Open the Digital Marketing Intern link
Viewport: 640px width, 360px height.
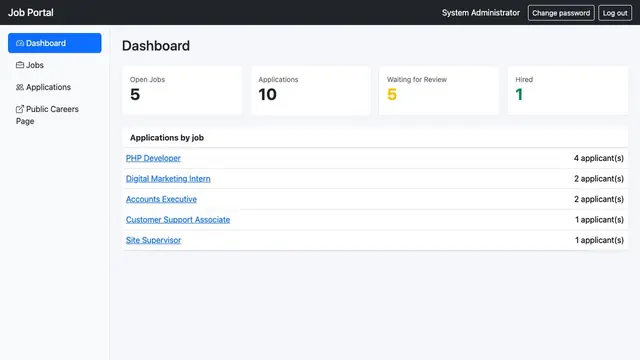point(168,178)
